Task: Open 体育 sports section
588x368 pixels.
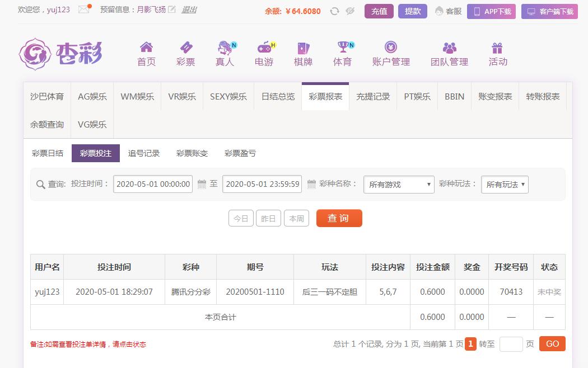Action: [x=343, y=54]
